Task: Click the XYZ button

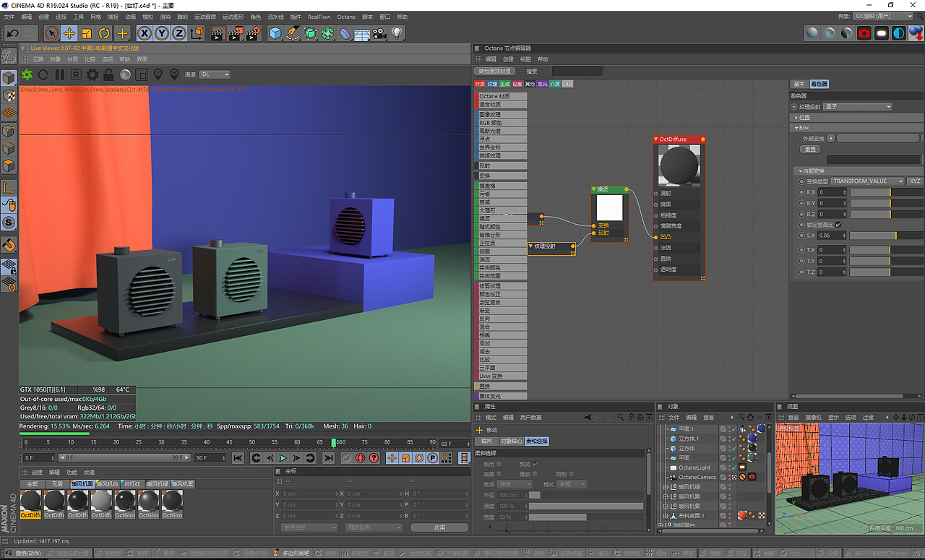Action: pos(915,181)
